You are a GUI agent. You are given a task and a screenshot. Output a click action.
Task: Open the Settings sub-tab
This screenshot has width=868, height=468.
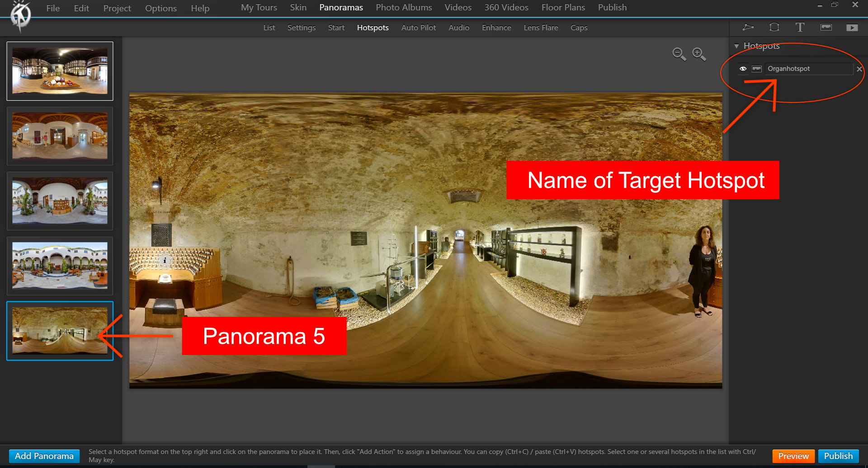click(x=302, y=28)
